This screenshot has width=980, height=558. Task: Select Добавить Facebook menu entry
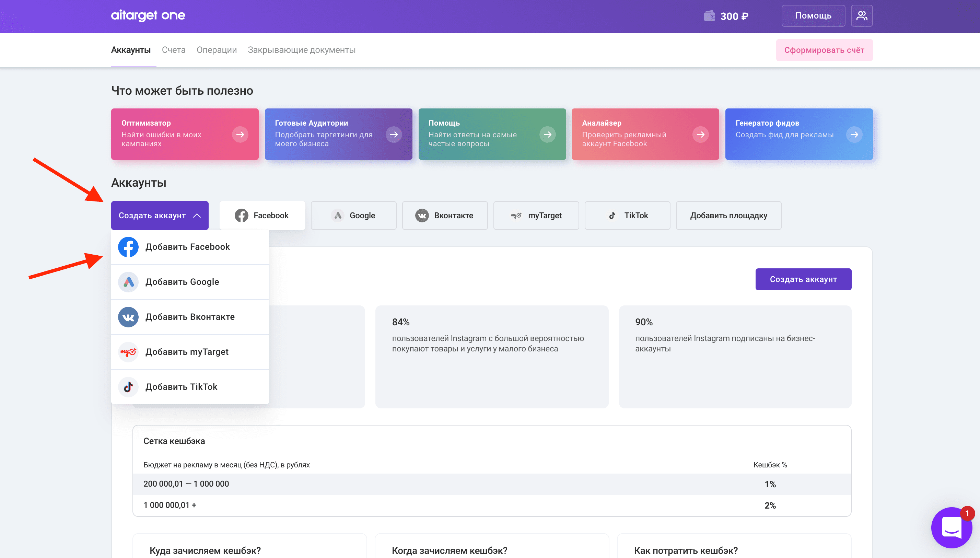point(190,247)
